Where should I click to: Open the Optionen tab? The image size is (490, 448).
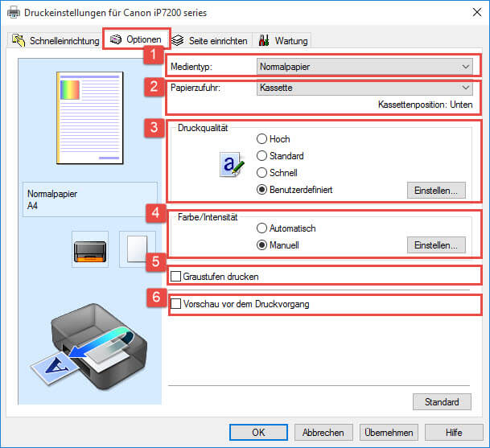[x=136, y=39]
